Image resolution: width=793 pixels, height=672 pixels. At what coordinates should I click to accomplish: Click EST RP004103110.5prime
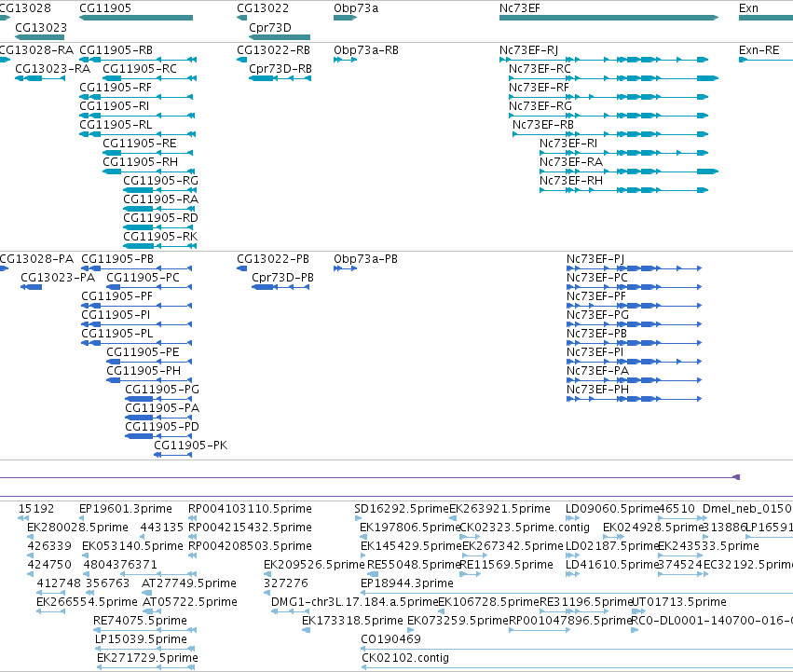click(192, 518)
